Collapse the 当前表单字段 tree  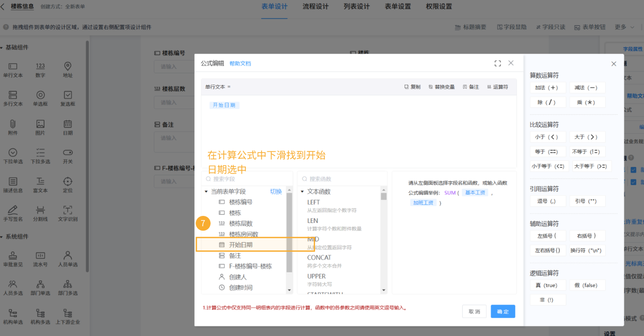pyautogui.click(x=206, y=192)
